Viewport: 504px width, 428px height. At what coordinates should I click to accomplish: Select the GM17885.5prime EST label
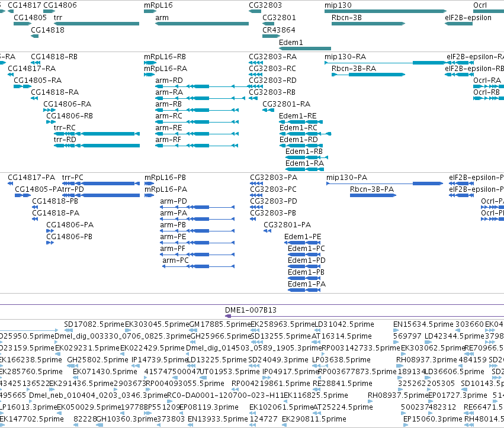click(220, 324)
